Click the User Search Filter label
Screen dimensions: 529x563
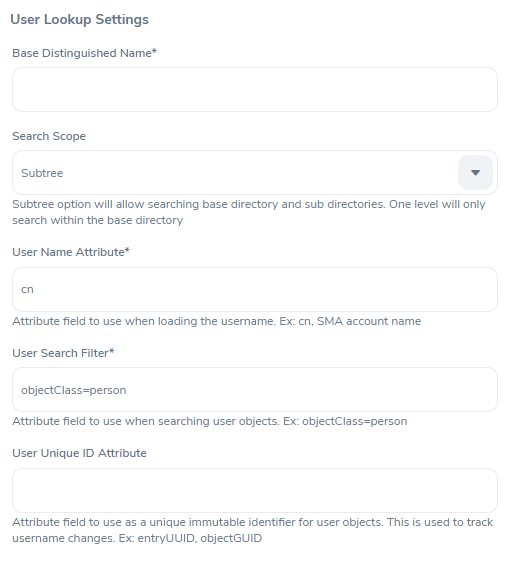(x=63, y=353)
